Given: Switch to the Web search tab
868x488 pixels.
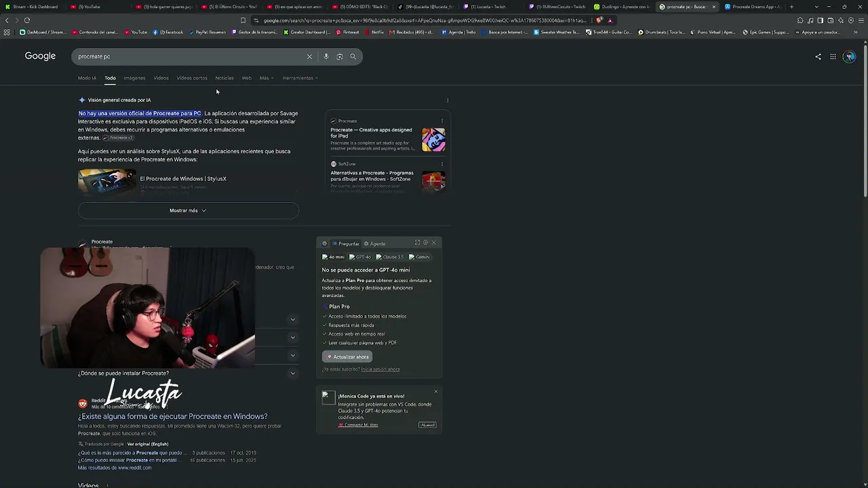Looking at the screenshot, I should 247,78.
